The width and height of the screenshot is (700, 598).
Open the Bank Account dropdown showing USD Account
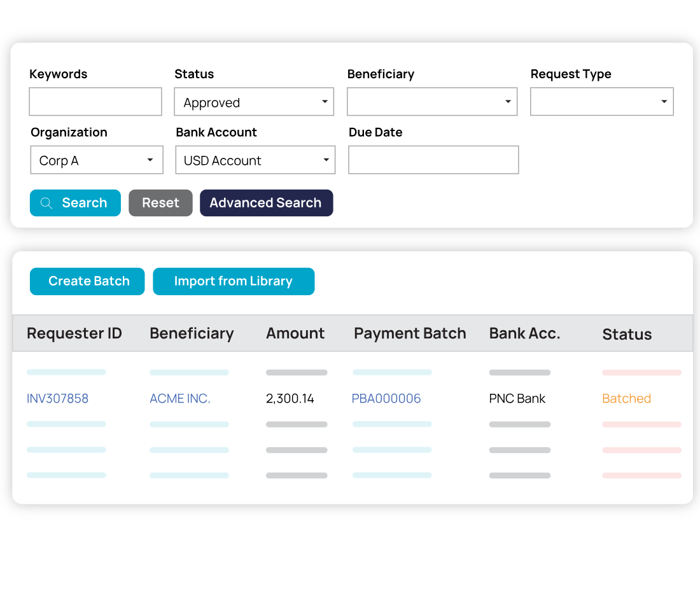point(255,160)
